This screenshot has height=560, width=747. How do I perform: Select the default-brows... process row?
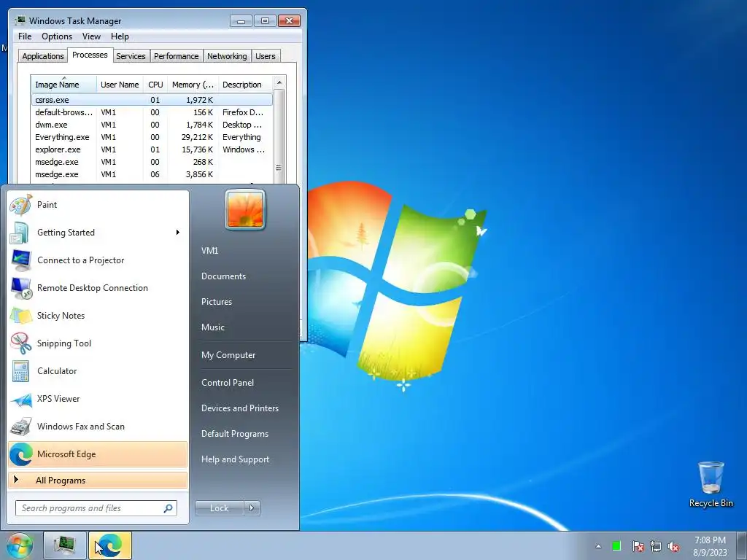(152, 112)
